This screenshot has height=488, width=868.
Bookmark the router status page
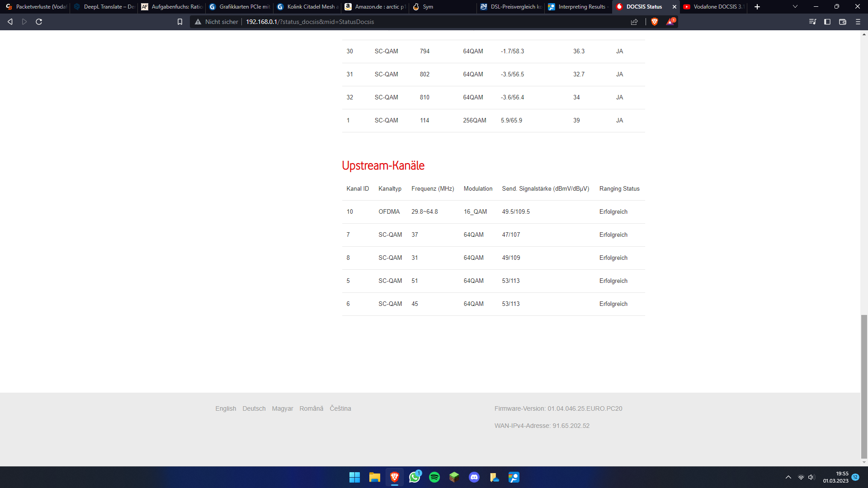[x=180, y=21]
